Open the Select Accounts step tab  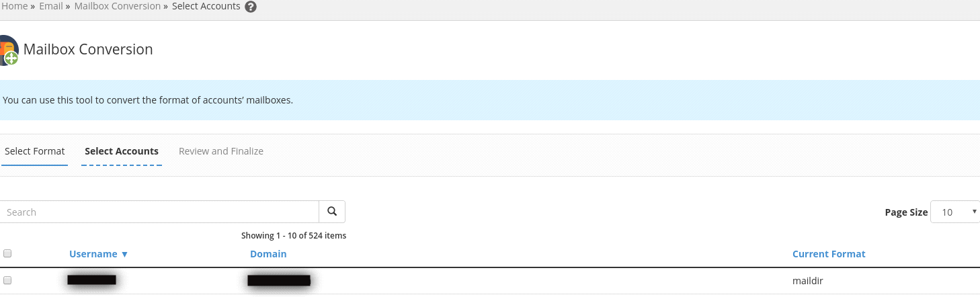pos(122,151)
